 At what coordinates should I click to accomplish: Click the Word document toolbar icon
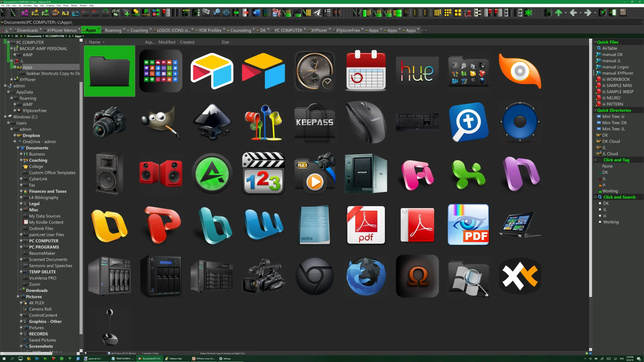click(x=256, y=13)
